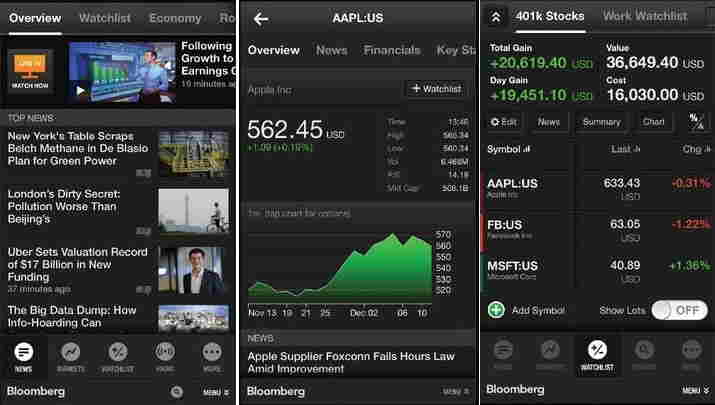The height and width of the screenshot is (405, 715).
Task: Tap the Big Data Dump article thumbnail
Action: 194,318
